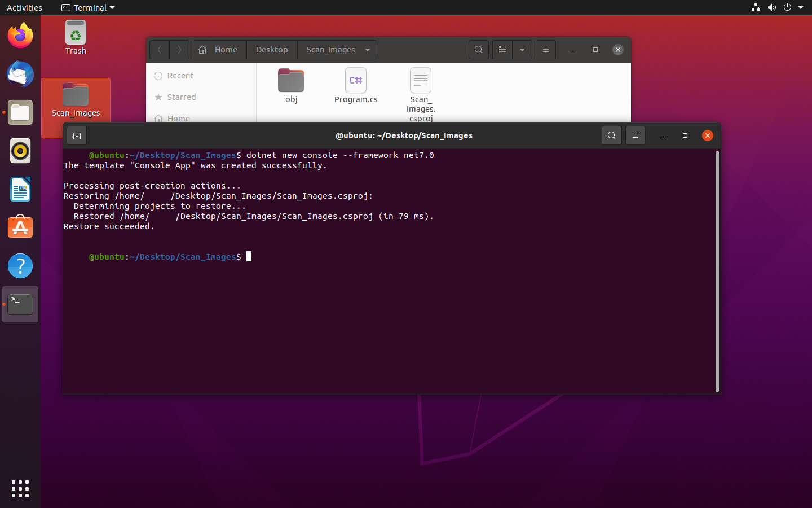The image size is (812, 508).
Task: Expand the Scan_Images path dropdown
Action: (x=368, y=50)
